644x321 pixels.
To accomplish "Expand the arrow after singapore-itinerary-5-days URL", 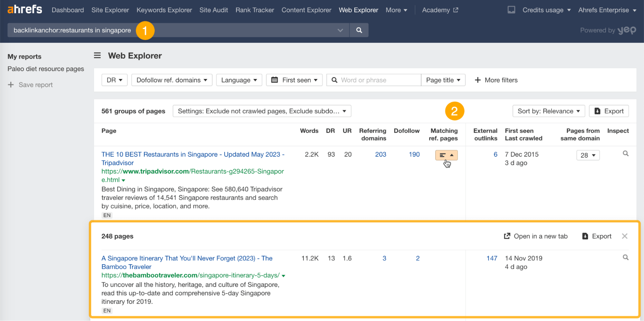I will [284, 276].
